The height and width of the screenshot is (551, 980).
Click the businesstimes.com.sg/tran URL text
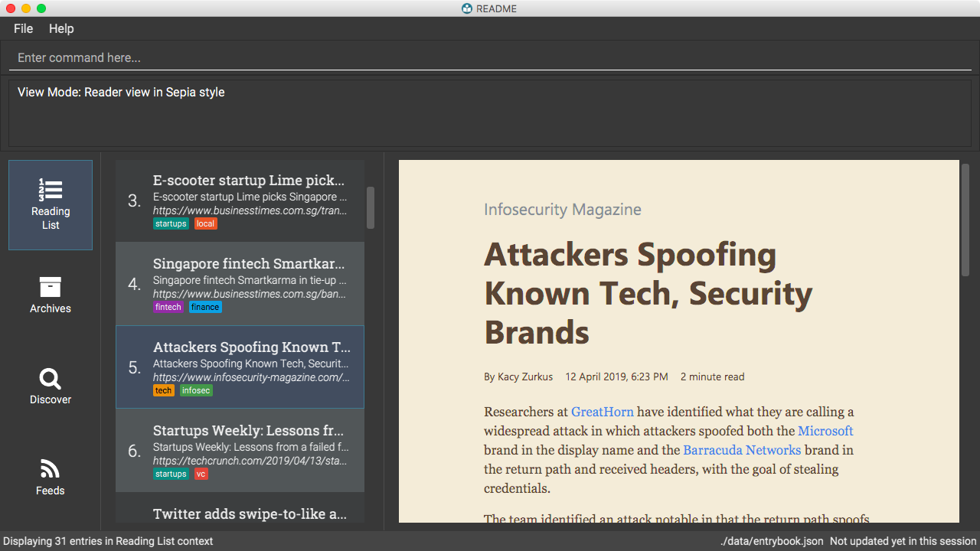[250, 210]
